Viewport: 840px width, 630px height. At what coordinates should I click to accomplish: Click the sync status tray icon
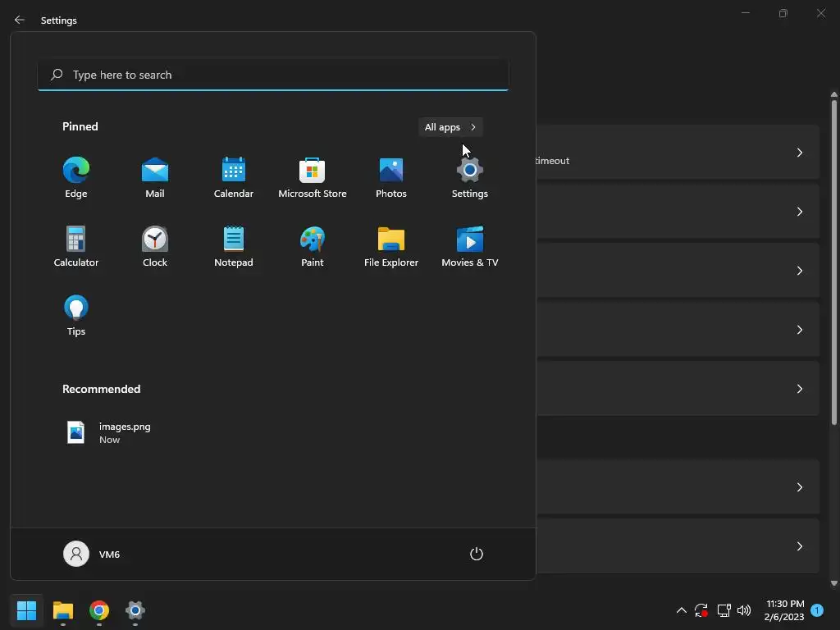click(701, 610)
